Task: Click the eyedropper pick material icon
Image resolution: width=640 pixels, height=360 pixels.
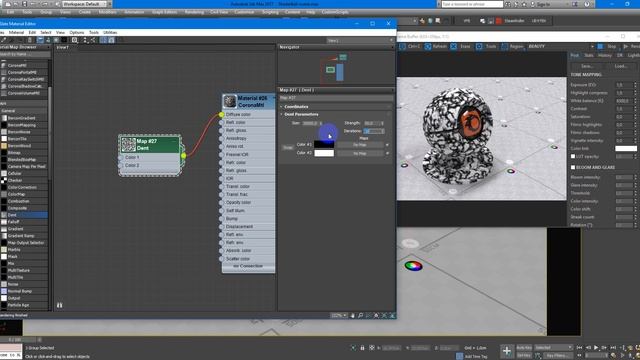Action: (4, 40)
